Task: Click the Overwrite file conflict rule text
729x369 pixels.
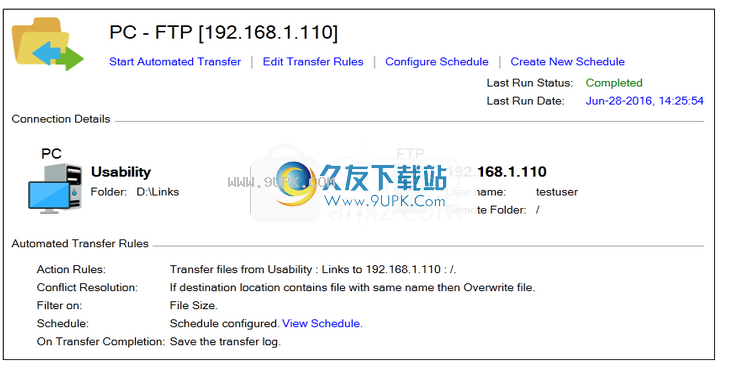Action: [352, 288]
